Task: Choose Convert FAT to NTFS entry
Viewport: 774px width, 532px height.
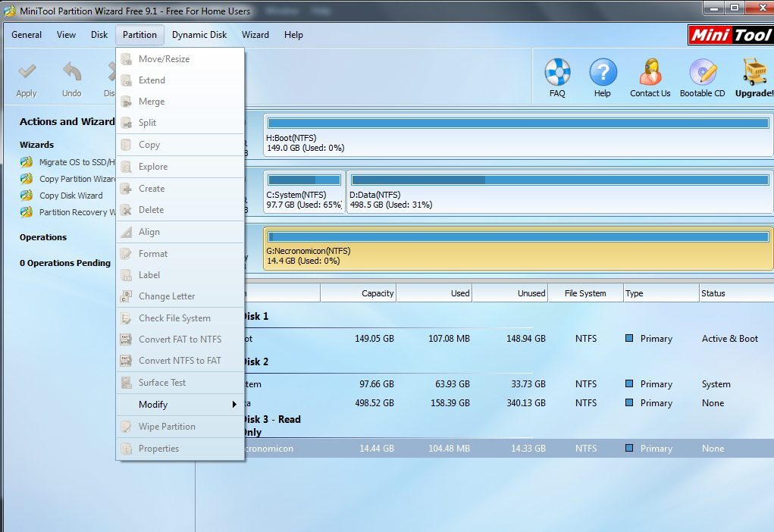Action: coord(180,340)
